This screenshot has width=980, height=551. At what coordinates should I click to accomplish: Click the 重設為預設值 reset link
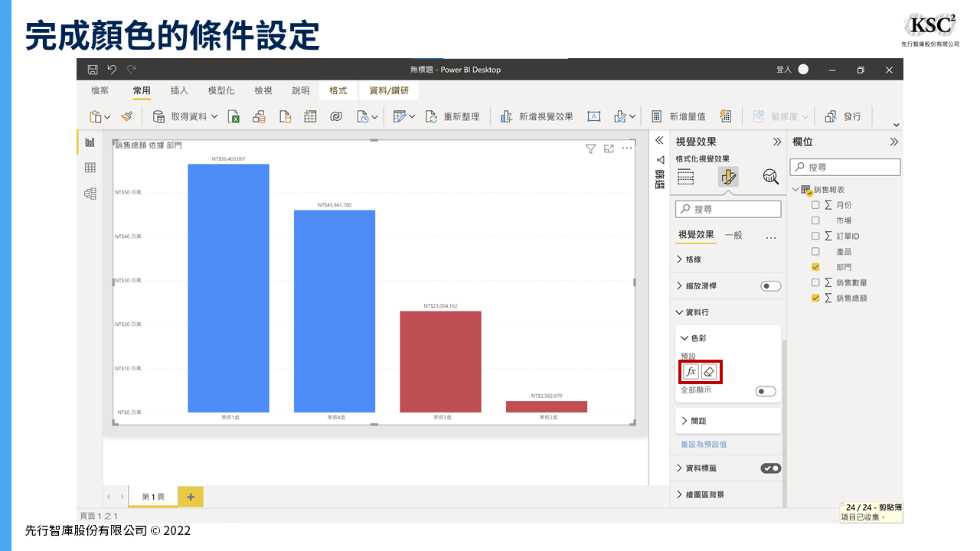point(704,444)
